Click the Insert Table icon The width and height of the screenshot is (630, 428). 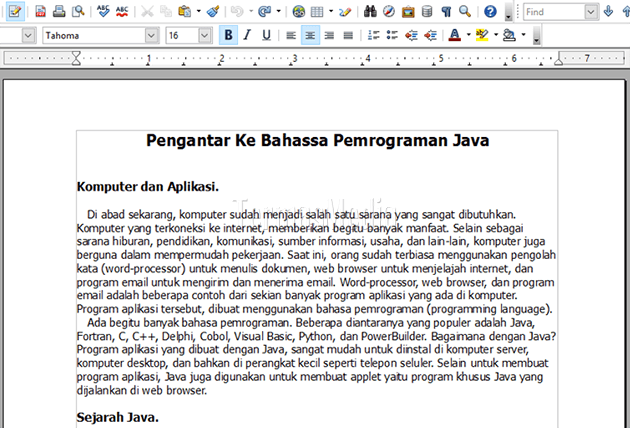tap(317, 12)
